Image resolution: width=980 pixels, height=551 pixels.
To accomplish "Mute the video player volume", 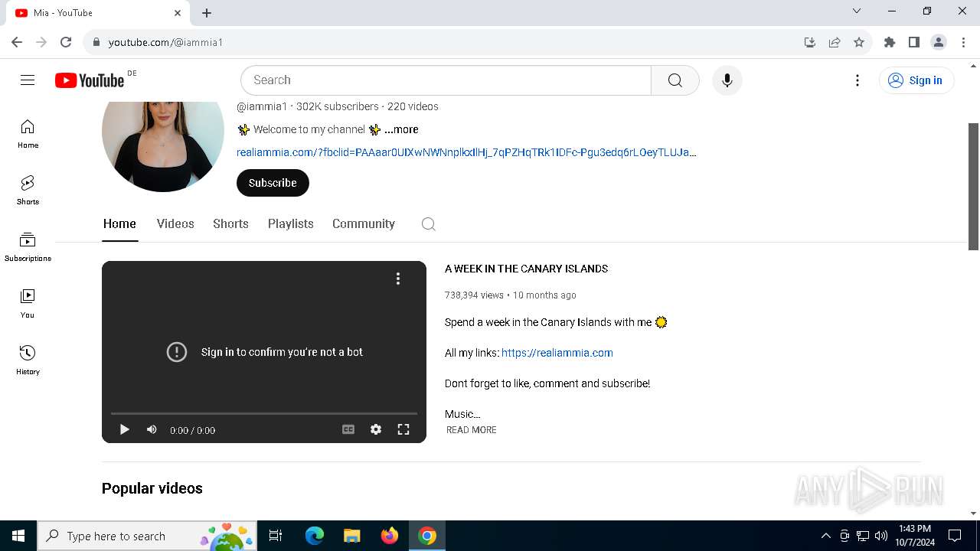I will [152, 429].
